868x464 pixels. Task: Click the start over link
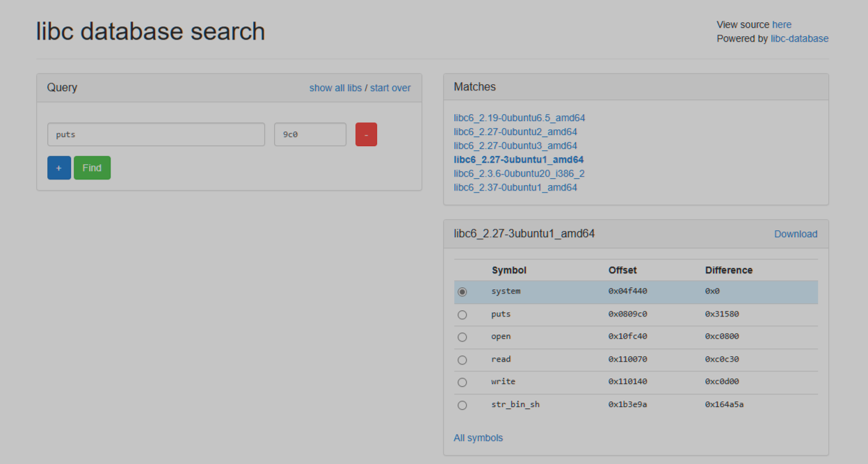(x=390, y=88)
